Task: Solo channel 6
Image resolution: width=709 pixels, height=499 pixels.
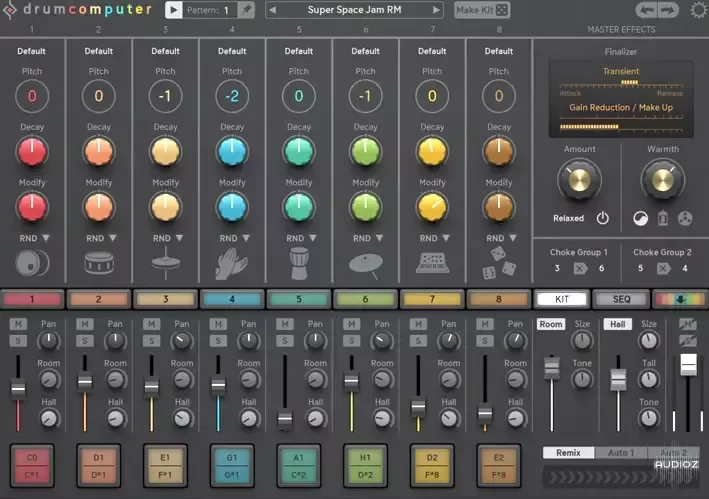Action: pyautogui.click(x=351, y=341)
